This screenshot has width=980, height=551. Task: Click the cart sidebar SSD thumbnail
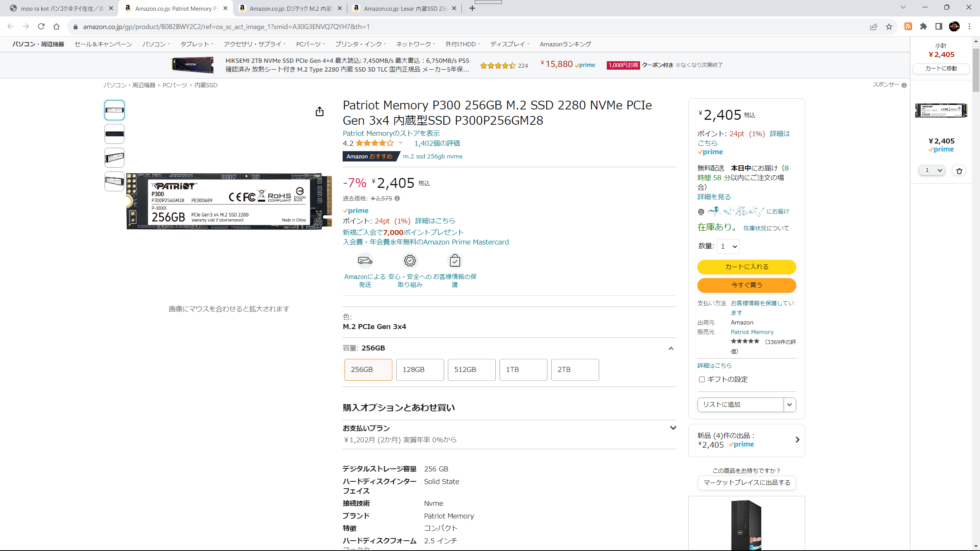click(941, 110)
